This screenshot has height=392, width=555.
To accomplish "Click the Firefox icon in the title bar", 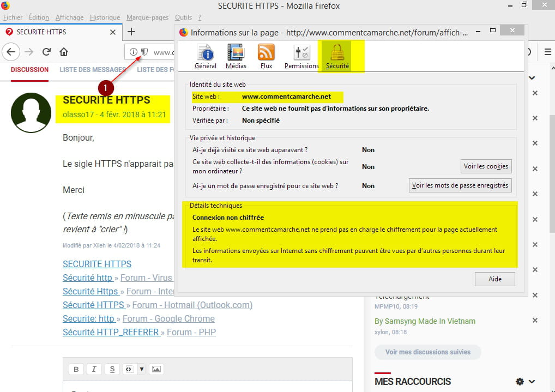I will pos(5,5).
